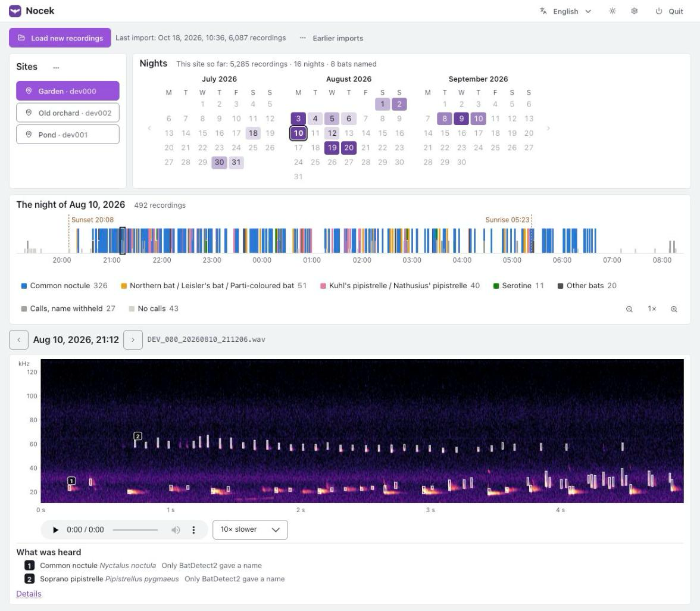Click Load new recordings button
This screenshot has height=611, width=700.
(60, 38)
